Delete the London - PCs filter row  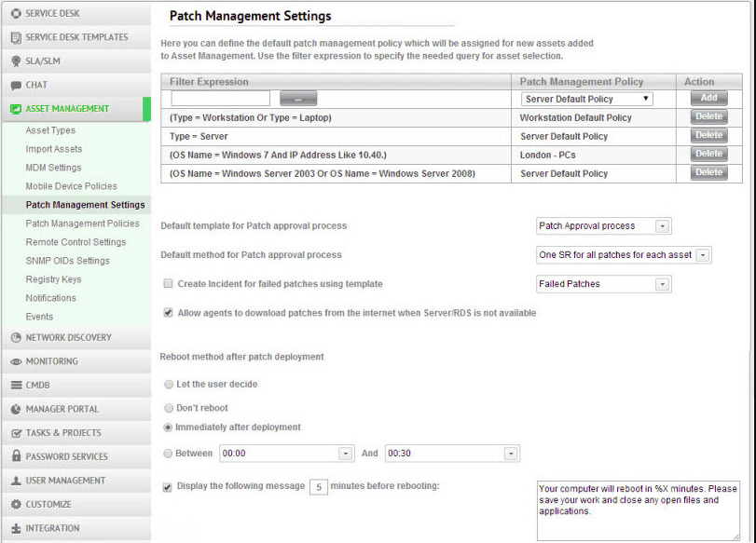click(708, 154)
